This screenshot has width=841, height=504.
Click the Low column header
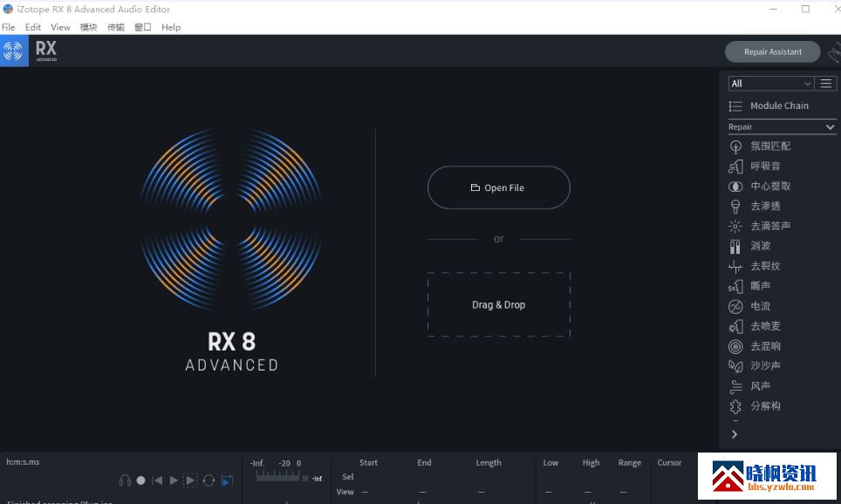click(550, 463)
